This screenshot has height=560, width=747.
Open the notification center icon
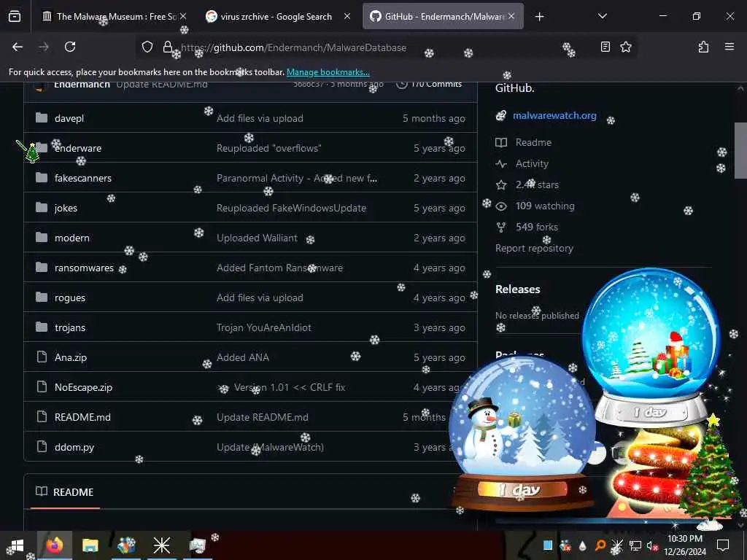pos(723,545)
